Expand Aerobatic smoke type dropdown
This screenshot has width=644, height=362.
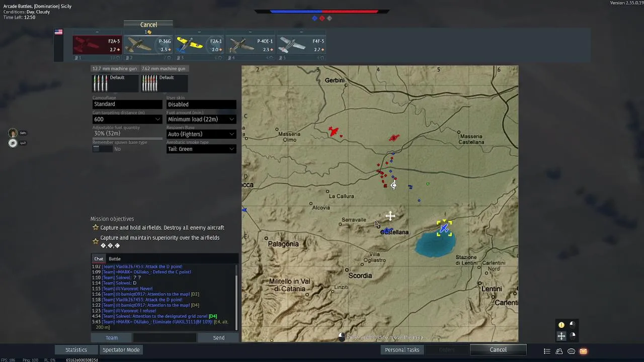tap(201, 149)
